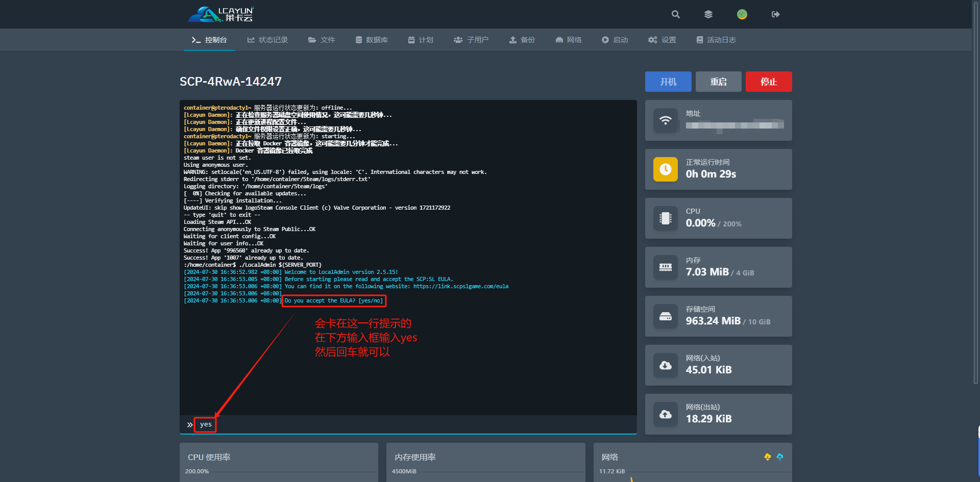Click the wifi icon in 地址 card

[x=666, y=120]
